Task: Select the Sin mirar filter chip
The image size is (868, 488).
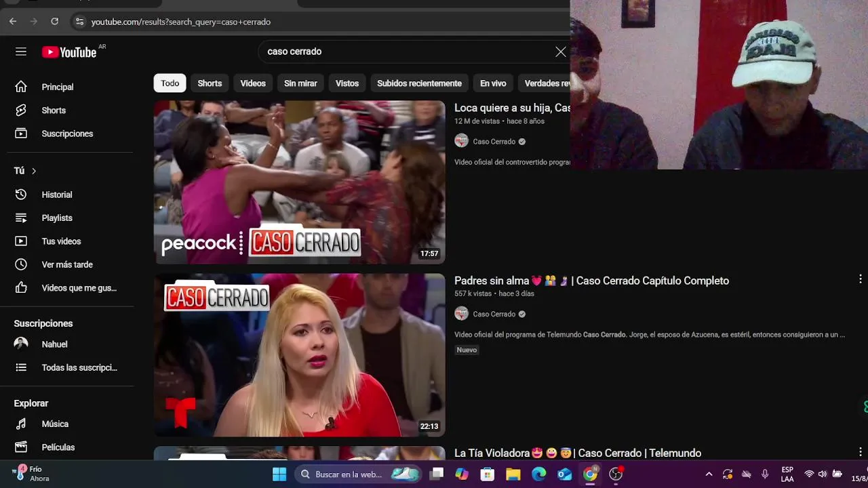Action: pos(300,83)
